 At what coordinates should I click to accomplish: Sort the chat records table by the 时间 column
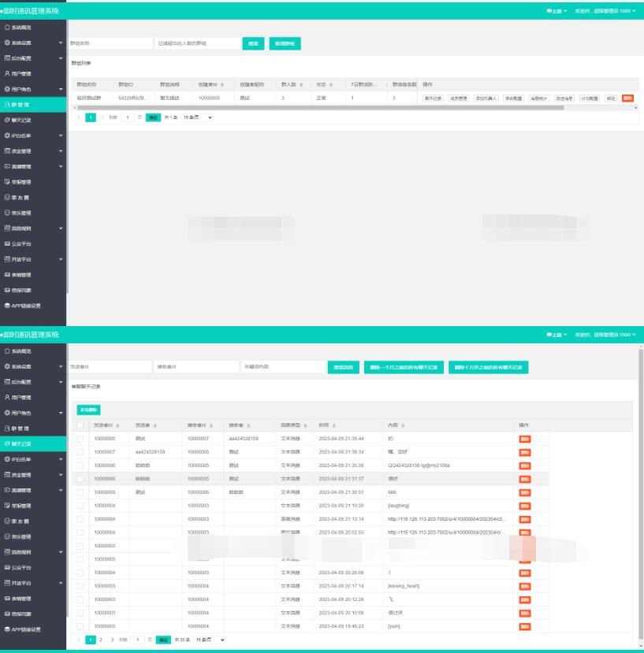333,425
